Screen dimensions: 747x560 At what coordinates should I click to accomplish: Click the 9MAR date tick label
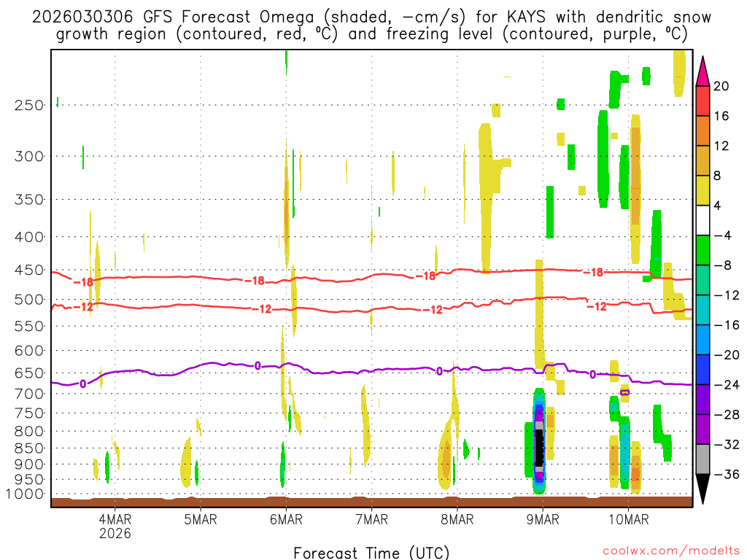click(543, 519)
